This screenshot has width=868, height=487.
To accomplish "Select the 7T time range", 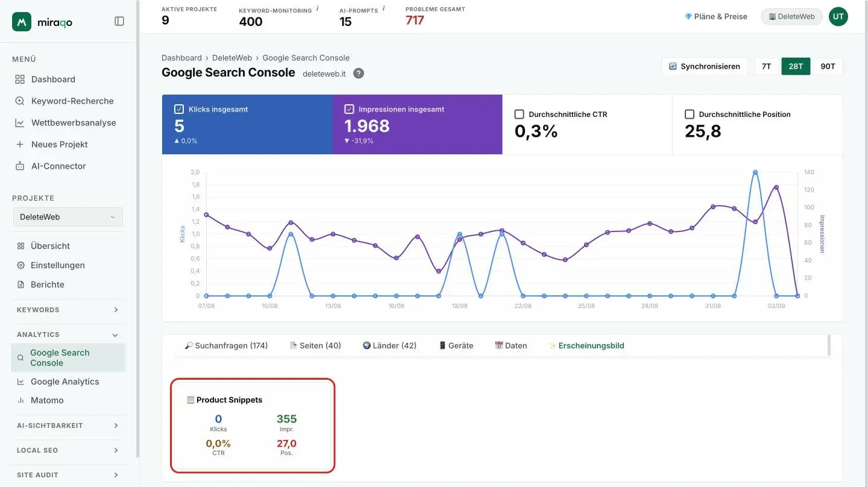I will [766, 66].
